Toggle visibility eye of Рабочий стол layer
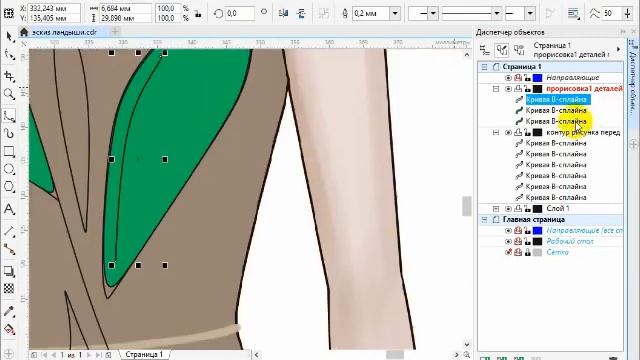This screenshot has width=640, height=360. click(508, 241)
